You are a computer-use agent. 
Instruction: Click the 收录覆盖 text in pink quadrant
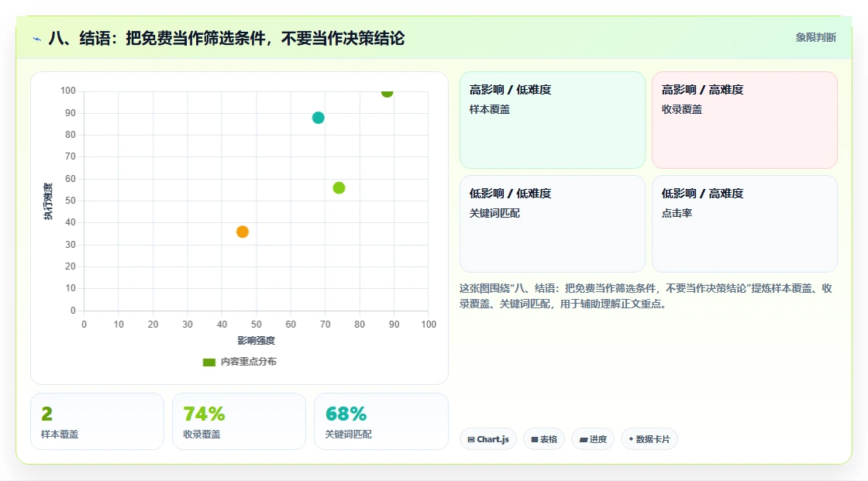(x=681, y=109)
